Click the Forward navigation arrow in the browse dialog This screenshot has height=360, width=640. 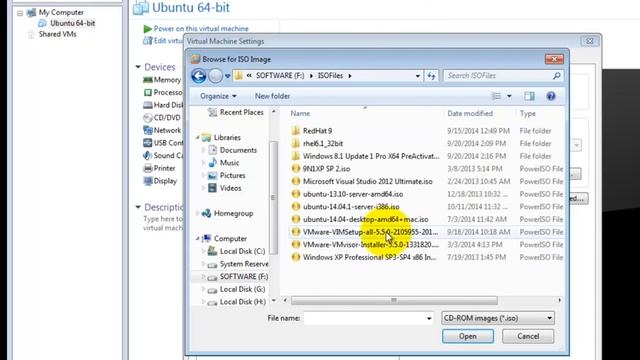pyautogui.click(x=216, y=76)
